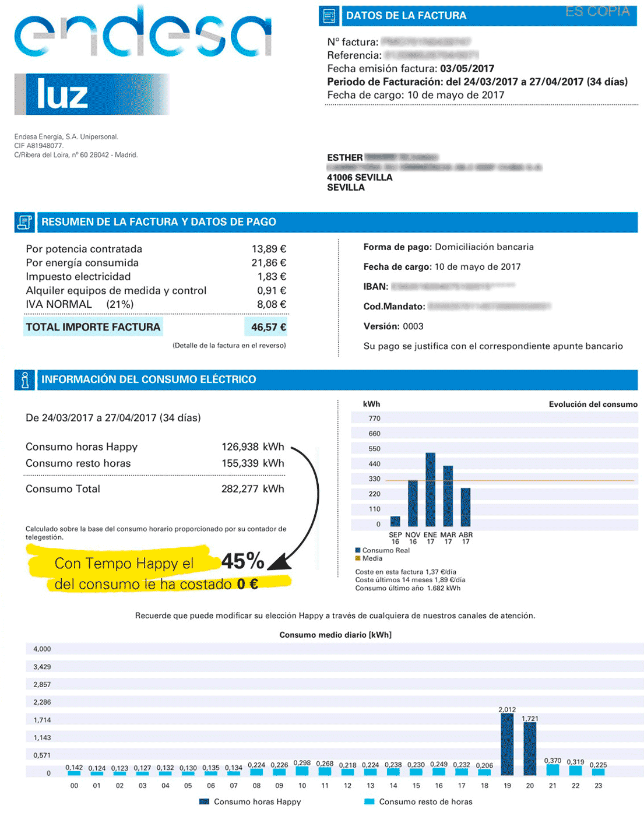Click the SEP 16 bar in the consumption chart
This screenshot has height=816, width=644.
(395, 522)
